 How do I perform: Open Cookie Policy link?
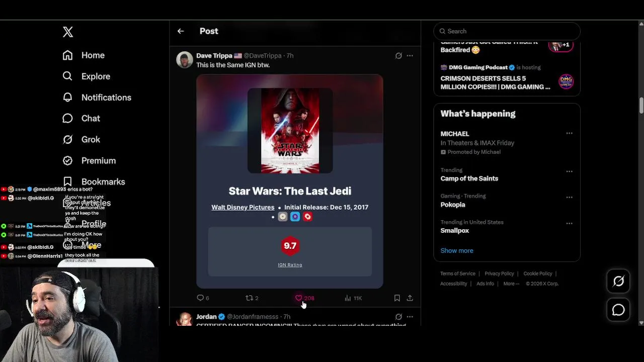[x=538, y=274]
